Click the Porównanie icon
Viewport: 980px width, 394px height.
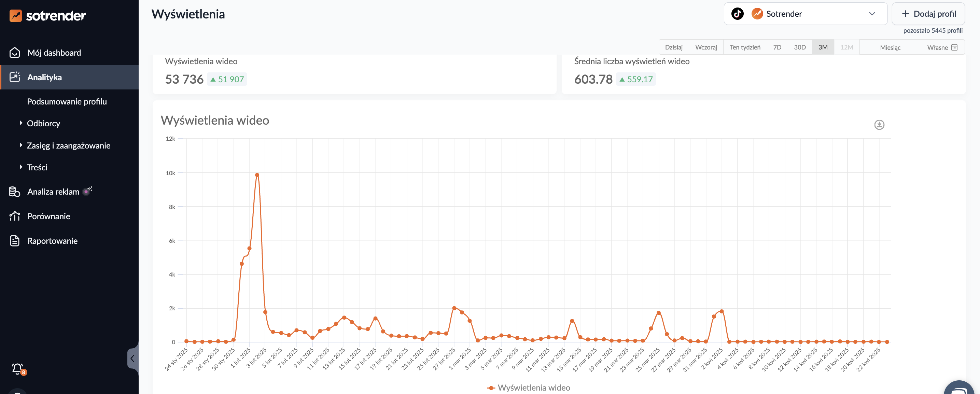click(x=15, y=216)
